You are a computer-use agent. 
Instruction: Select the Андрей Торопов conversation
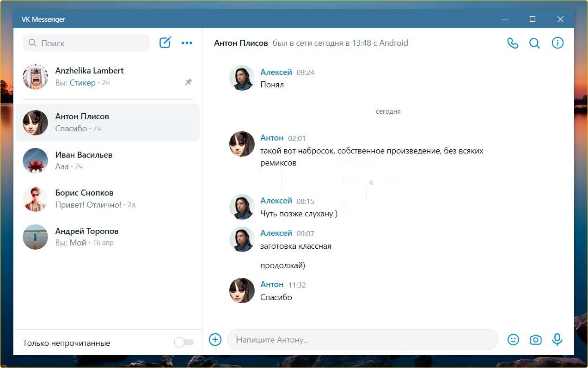click(107, 237)
